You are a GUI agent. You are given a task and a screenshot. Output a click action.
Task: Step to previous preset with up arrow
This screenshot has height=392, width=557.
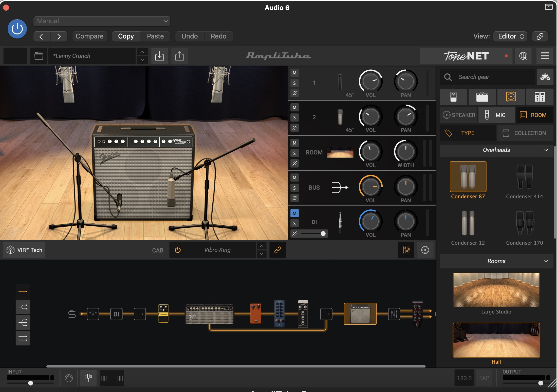coord(142,52)
